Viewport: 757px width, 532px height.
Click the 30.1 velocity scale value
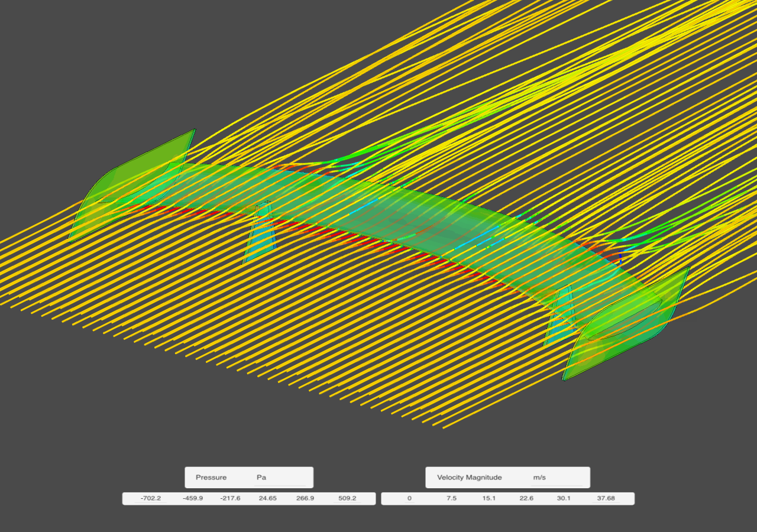(x=564, y=498)
